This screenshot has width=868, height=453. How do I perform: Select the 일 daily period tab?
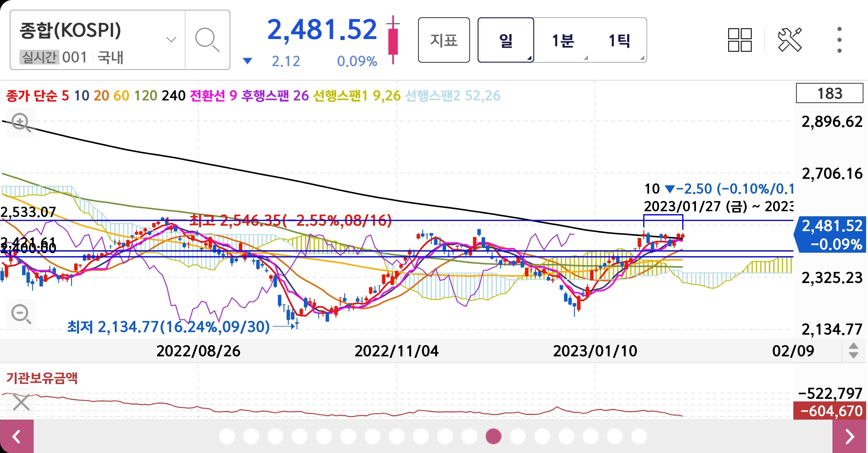pyautogui.click(x=506, y=40)
